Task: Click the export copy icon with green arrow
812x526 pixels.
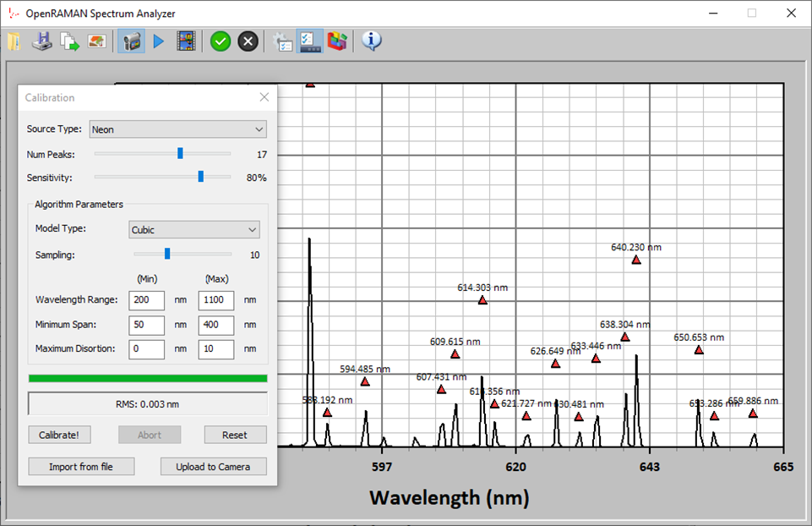Action: click(69, 41)
